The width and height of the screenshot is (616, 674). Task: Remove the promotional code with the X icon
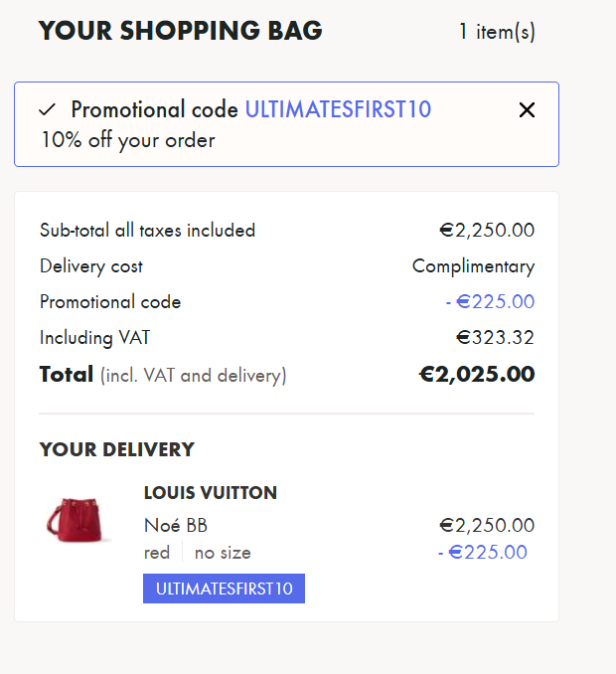pyautogui.click(x=527, y=110)
